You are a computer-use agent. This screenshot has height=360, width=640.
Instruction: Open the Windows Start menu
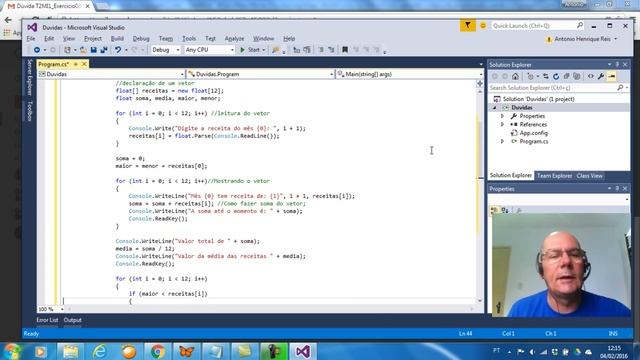(12, 351)
